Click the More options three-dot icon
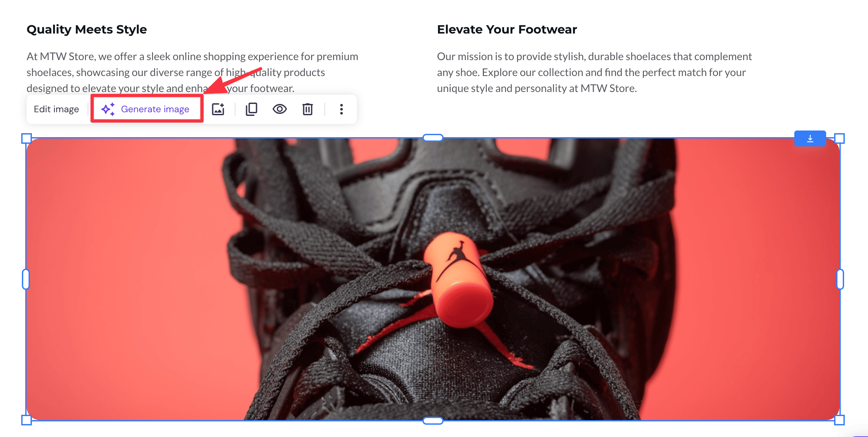 tap(340, 109)
